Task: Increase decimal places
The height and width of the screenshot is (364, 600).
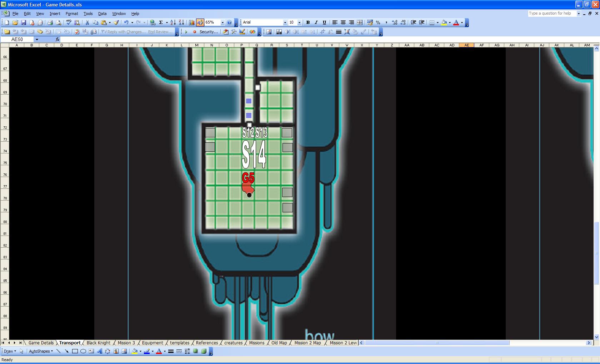Action: (x=395, y=22)
